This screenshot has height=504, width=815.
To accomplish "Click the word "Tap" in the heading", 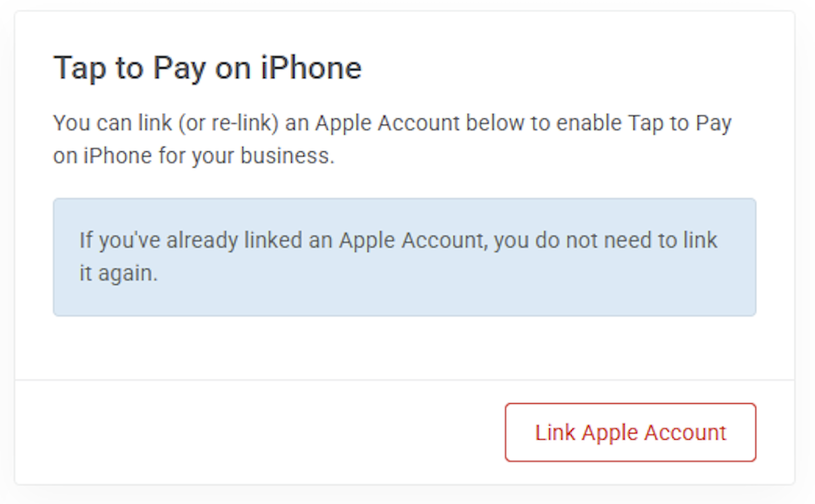I will [x=79, y=68].
